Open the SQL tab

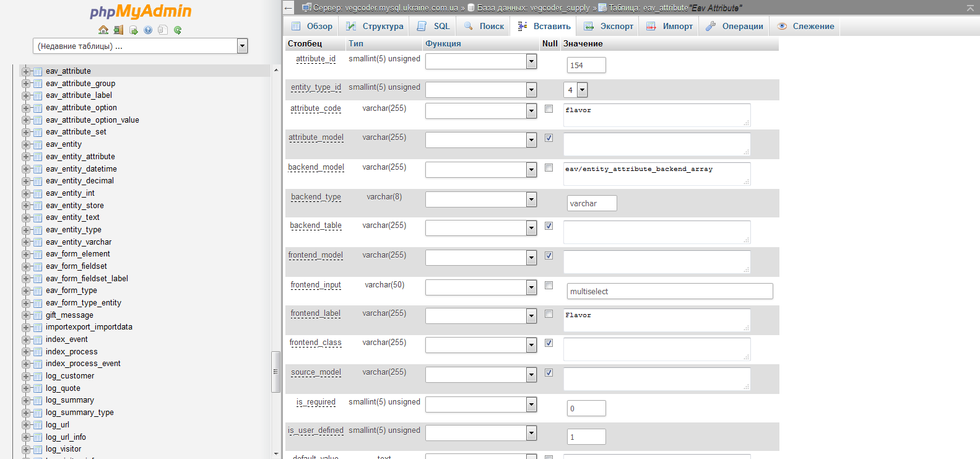coord(433,26)
